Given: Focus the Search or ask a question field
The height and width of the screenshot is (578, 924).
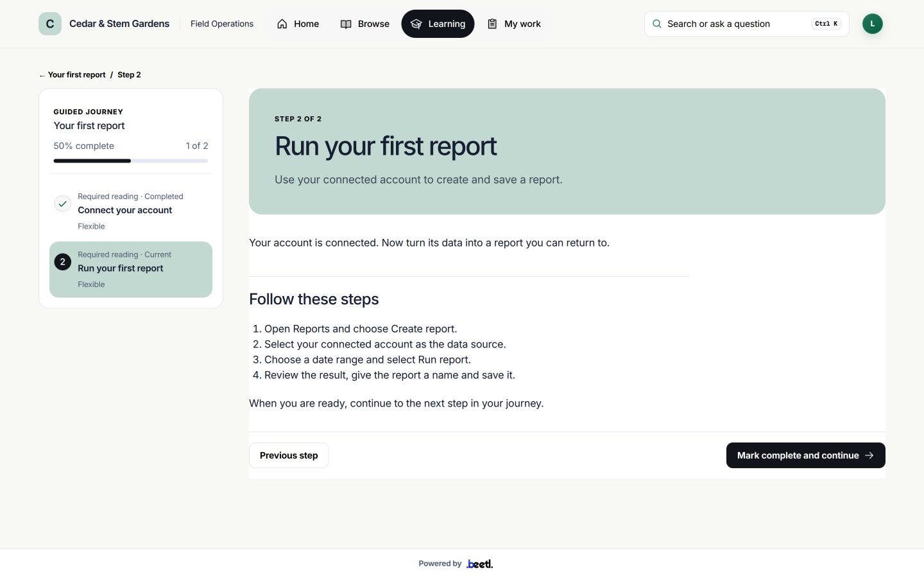Looking at the screenshot, I should tap(747, 24).
